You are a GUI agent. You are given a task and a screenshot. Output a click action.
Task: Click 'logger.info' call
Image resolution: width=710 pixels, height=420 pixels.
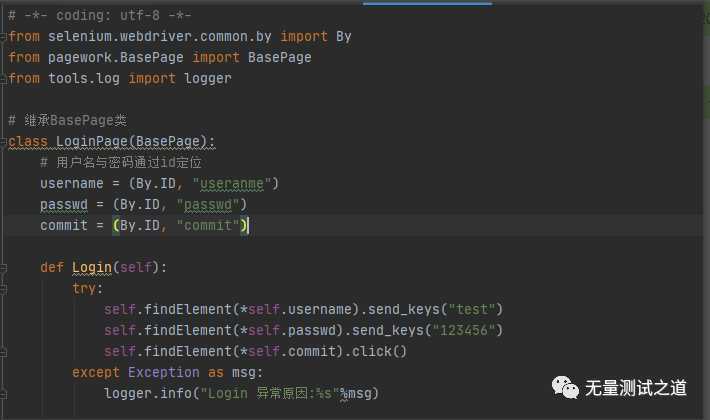[148, 393]
